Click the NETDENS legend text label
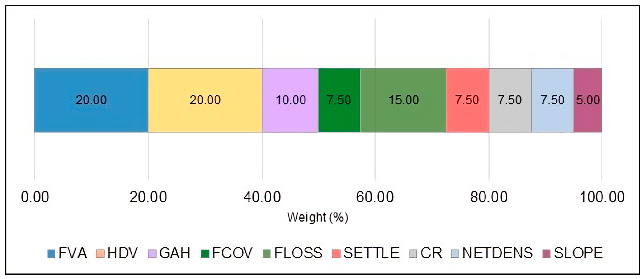 (498, 253)
